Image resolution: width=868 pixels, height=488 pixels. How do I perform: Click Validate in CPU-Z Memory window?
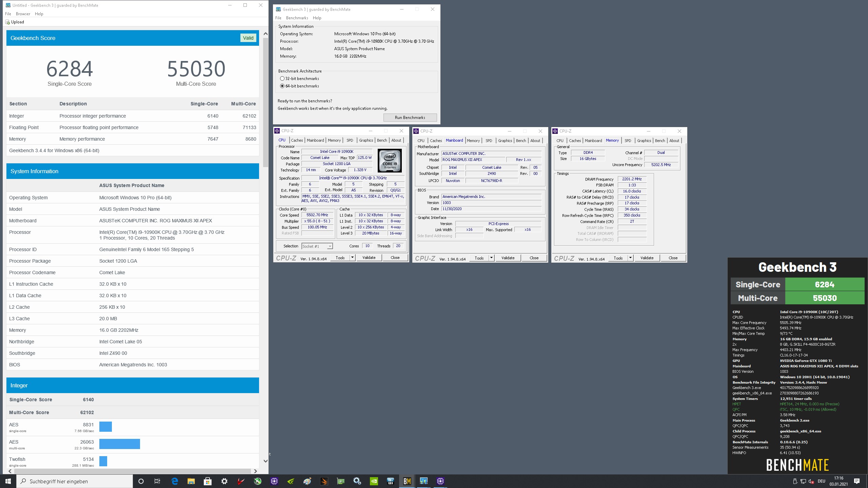(x=647, y=258)
